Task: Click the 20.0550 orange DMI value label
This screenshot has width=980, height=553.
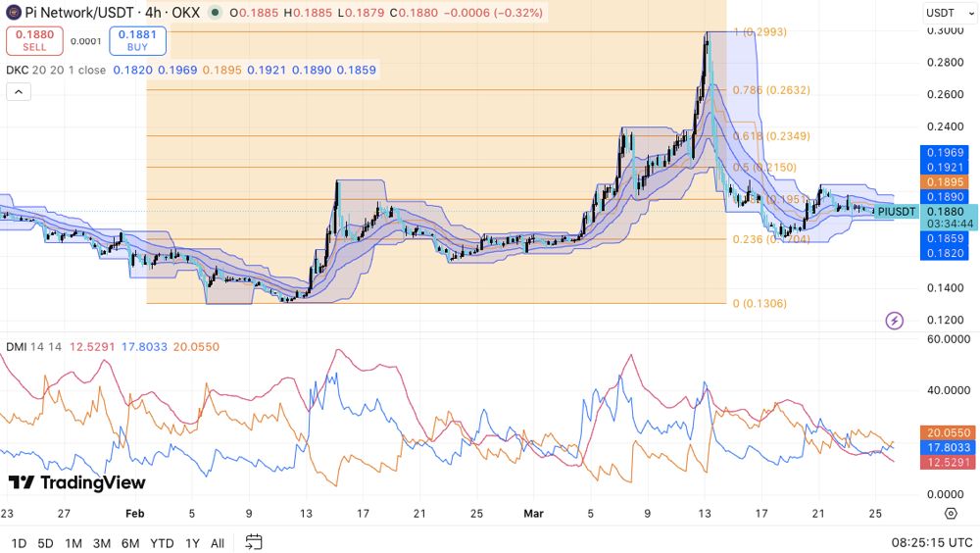Action: [x=949, y=432]
